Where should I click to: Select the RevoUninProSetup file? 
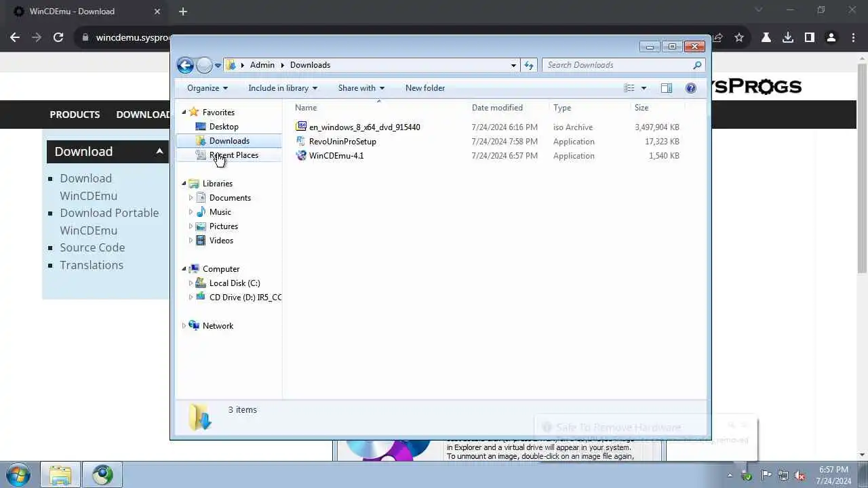coord(342,142)
